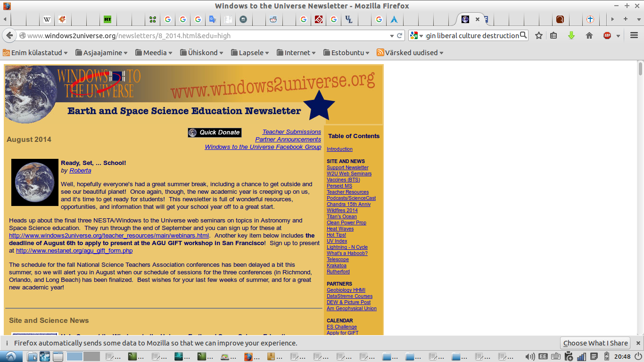Open the Meedia bookmarks folder dropdown

[154, 53]
